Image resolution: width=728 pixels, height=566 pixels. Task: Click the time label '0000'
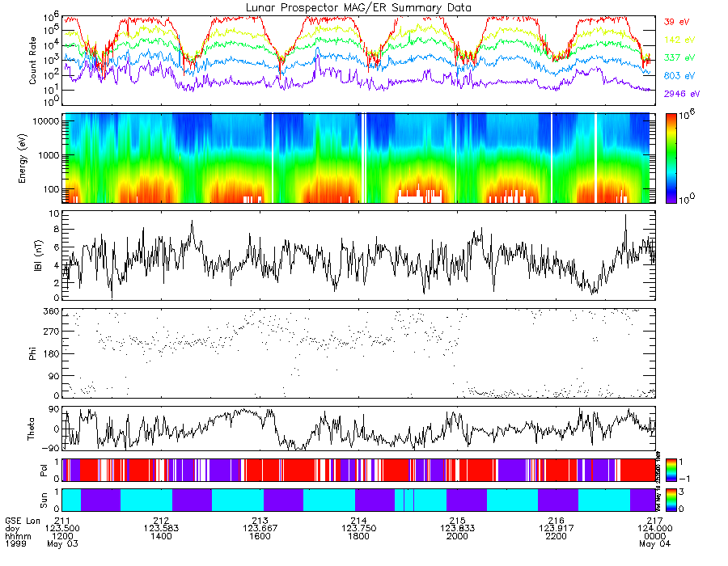click(655, 536)
